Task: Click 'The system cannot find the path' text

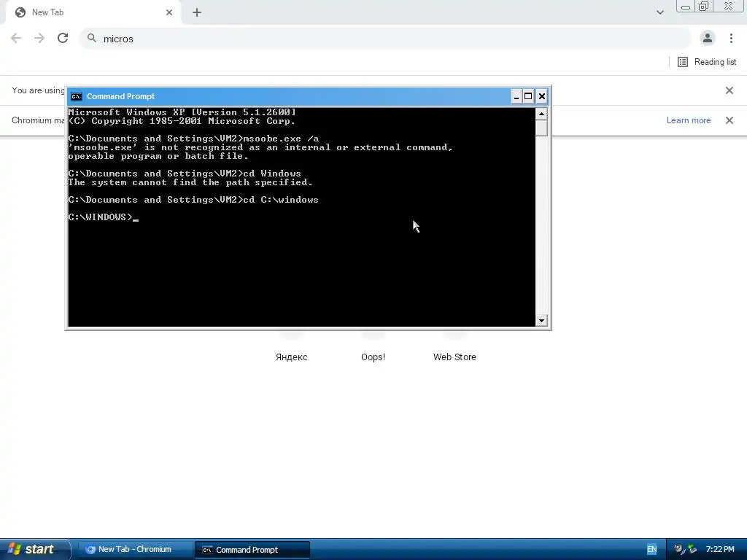Action: [x=190, y=182]
